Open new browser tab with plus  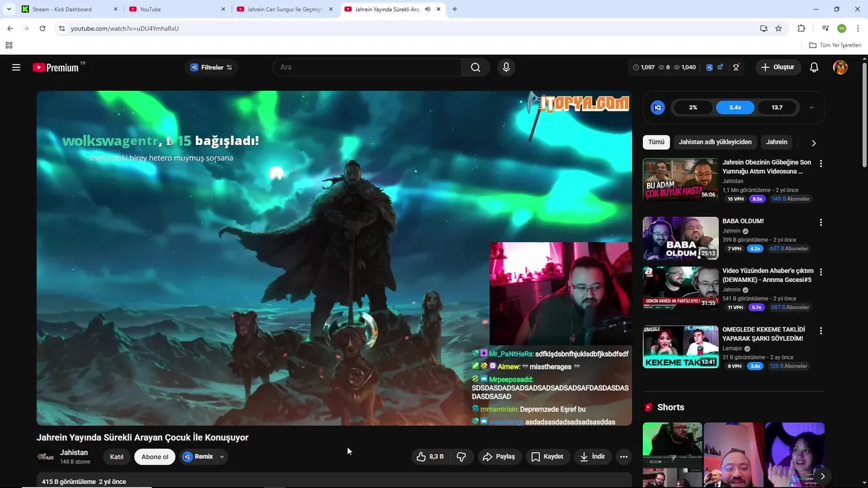pyautogui.click(x=454, y=9)
